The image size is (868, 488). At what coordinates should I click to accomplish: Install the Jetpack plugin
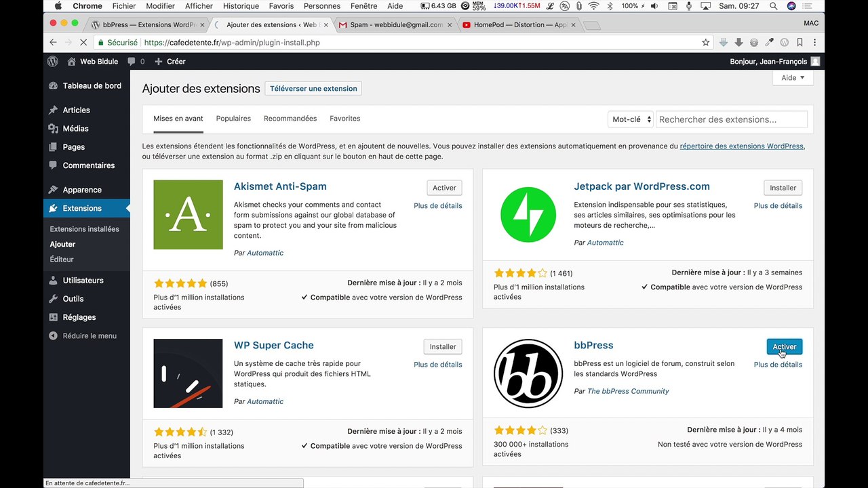click(x=783, y=188)
